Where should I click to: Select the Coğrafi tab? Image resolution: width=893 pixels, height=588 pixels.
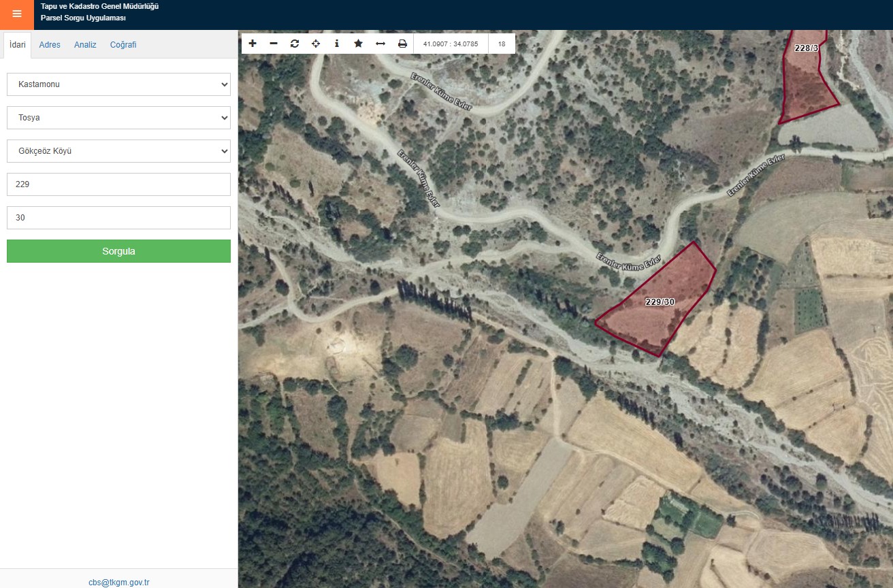(x=123, y=45)
